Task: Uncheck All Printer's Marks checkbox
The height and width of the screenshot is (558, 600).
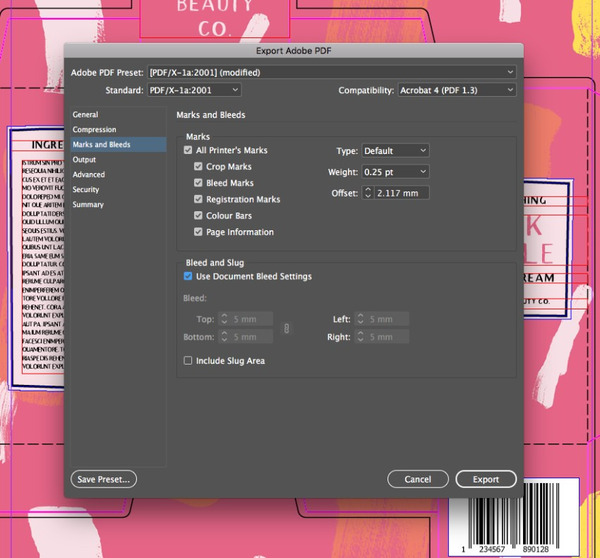Action: (188, 150)
